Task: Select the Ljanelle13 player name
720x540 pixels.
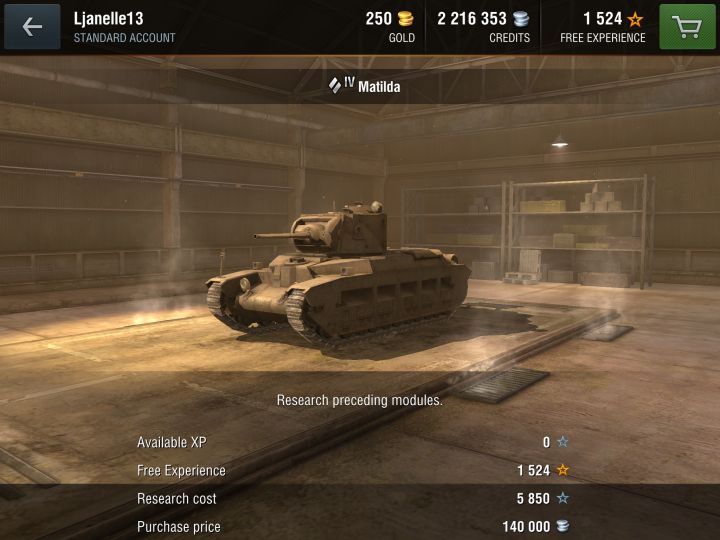Action: pyautogui.click(x=108, y=19)
